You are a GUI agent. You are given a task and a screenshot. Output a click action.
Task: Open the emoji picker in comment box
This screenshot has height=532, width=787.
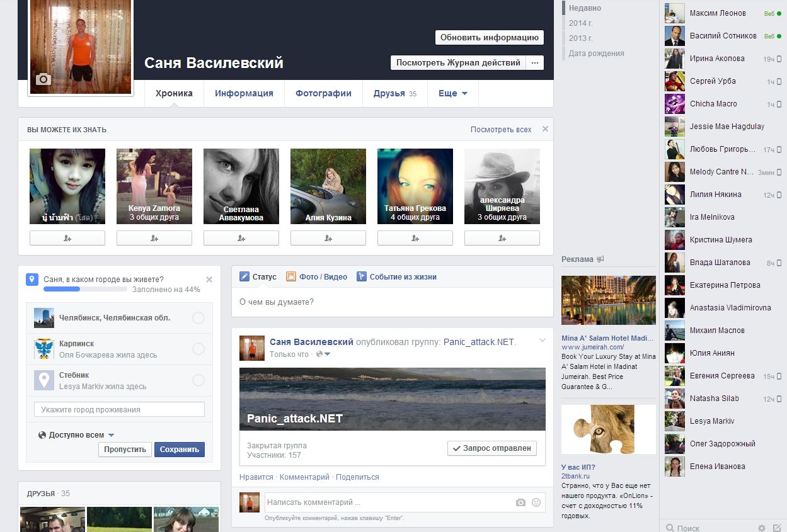click(x=536, y=502)
